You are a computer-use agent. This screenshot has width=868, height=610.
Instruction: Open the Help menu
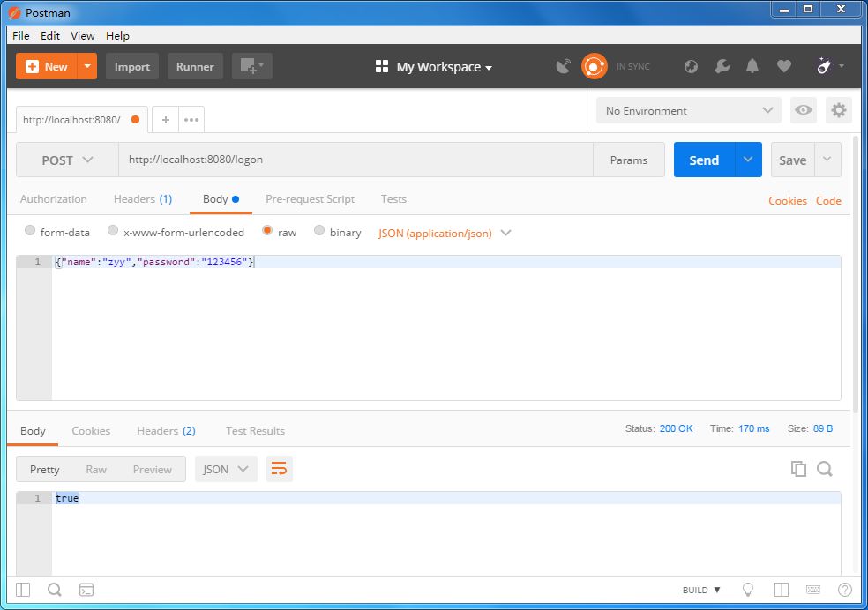[x=117, y=35]
